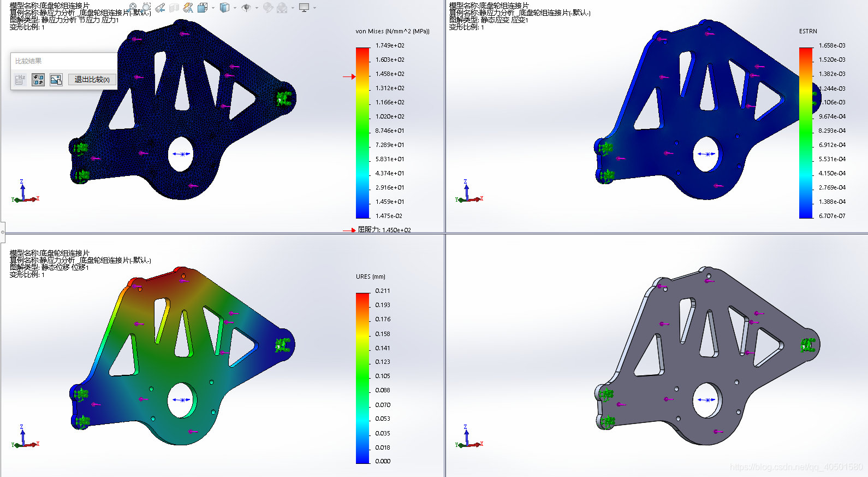Click green fixture symbol at stress view right lug
Screen dimensions: 868x477
pos(283,99)
